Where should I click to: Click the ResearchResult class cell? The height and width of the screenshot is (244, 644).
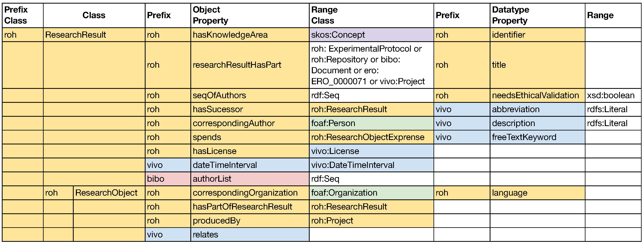(x=75, y=35)
